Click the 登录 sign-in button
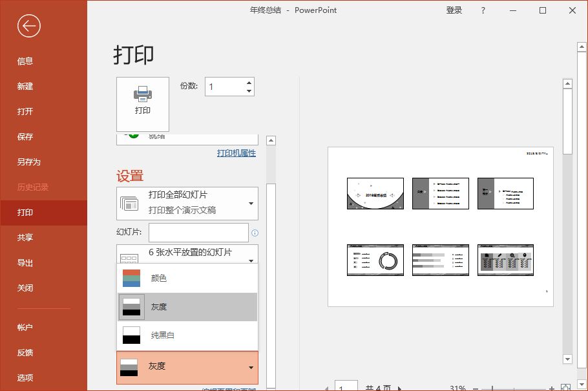The width and height of the screenshot is (588, 391). point(454,10)
